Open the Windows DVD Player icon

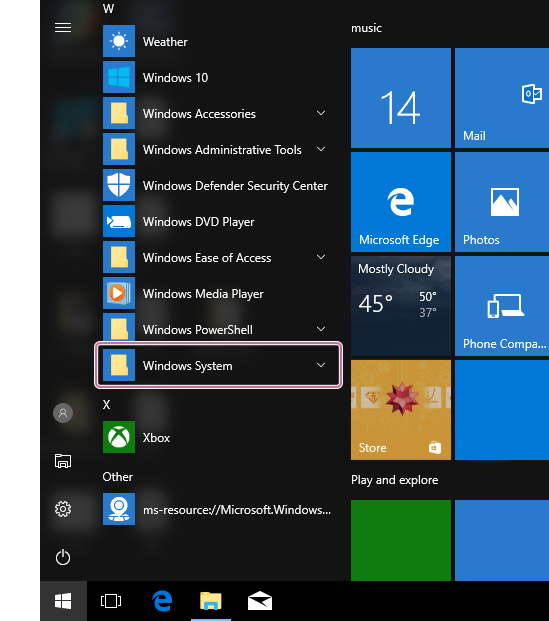tap(119, 221)
